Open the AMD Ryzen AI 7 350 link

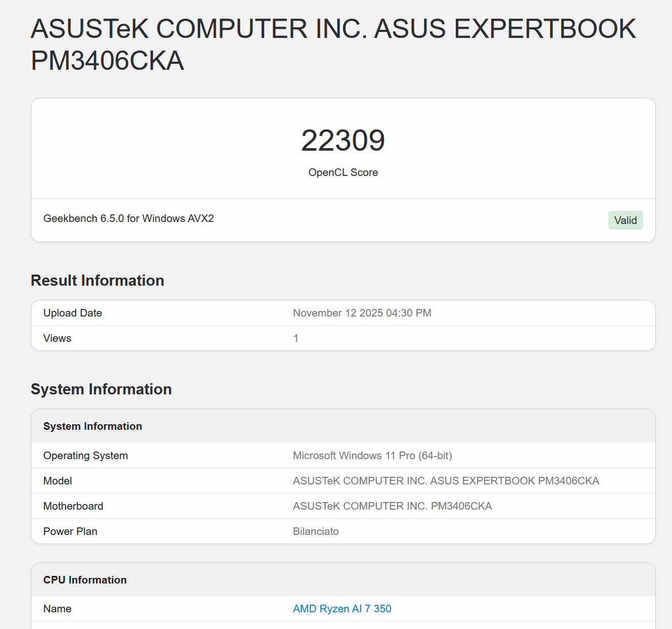coord(342,609)
